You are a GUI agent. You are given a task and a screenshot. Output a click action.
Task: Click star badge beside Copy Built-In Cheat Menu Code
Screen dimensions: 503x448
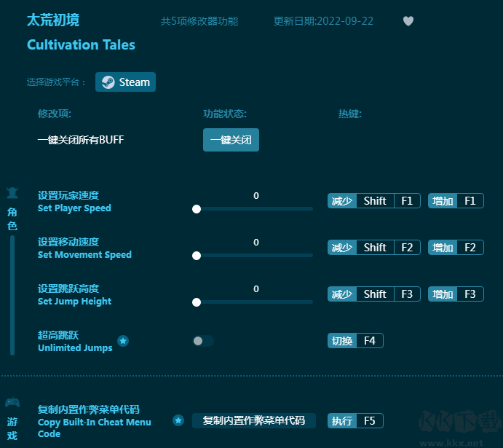coord(178,420)
